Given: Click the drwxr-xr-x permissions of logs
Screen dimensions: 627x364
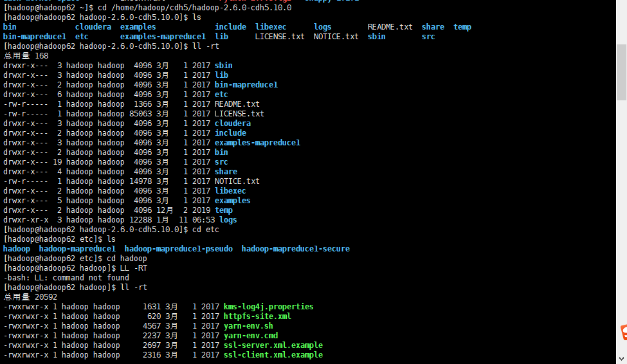Looking at the screenshot, I should [26, 220].
